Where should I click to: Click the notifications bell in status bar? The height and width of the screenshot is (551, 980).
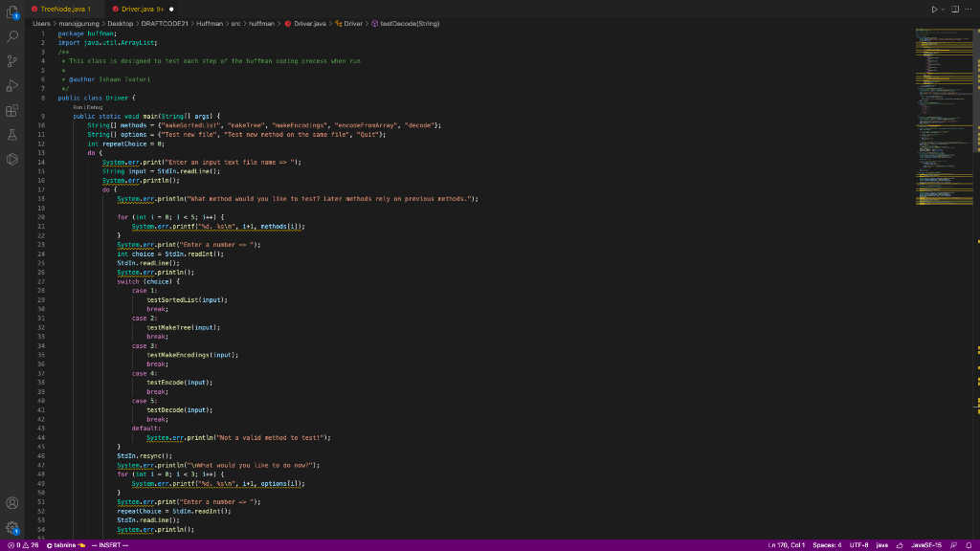pos(970,544)
